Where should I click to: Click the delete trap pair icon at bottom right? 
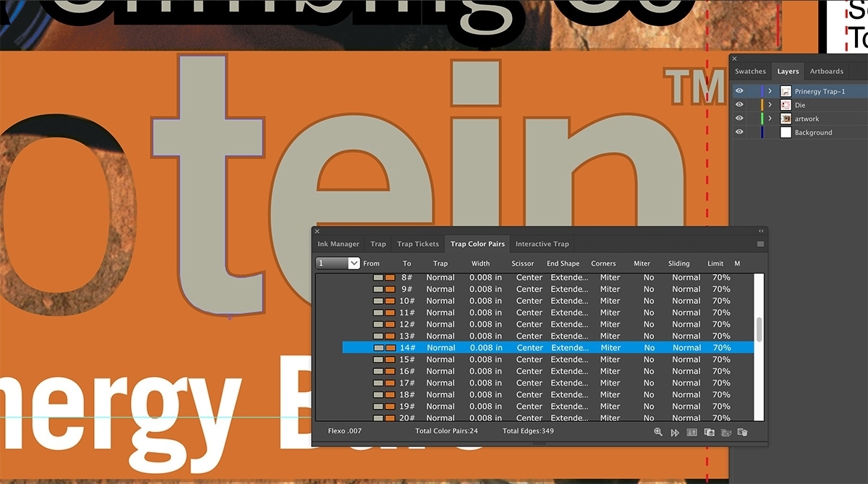coord(743,432)
